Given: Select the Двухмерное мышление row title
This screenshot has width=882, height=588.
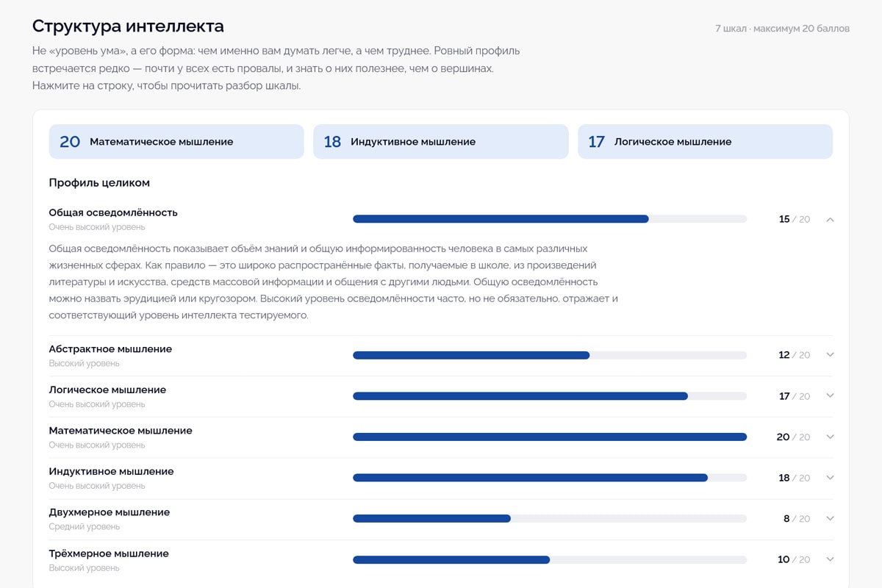Looking at the screenshot, I should point(110,512).
